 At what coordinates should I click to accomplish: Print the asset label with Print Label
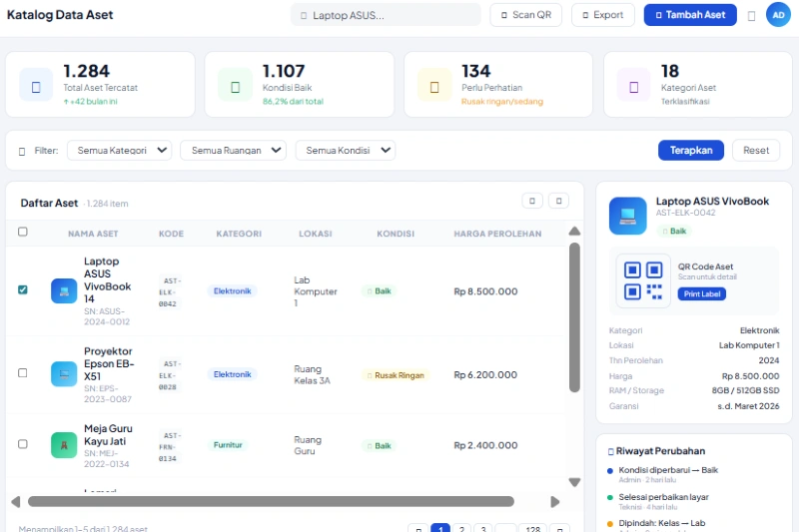click(702, 293)
